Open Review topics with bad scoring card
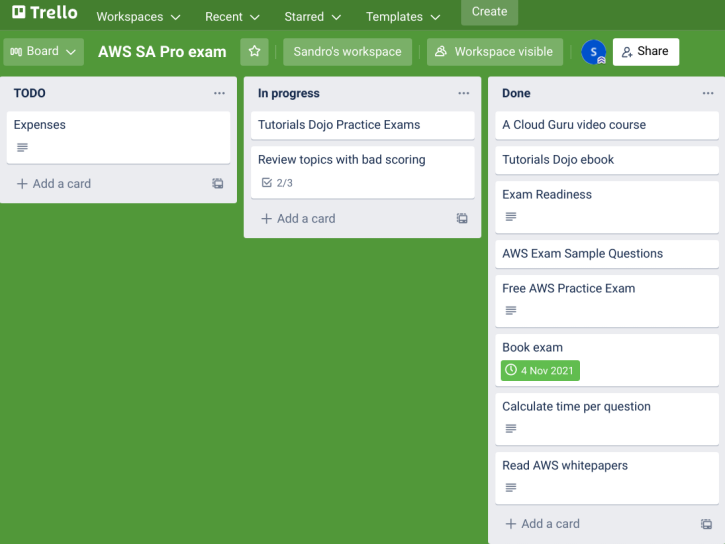Image resolution: width=725 pixels, height=544 pixels. point(362,172)
